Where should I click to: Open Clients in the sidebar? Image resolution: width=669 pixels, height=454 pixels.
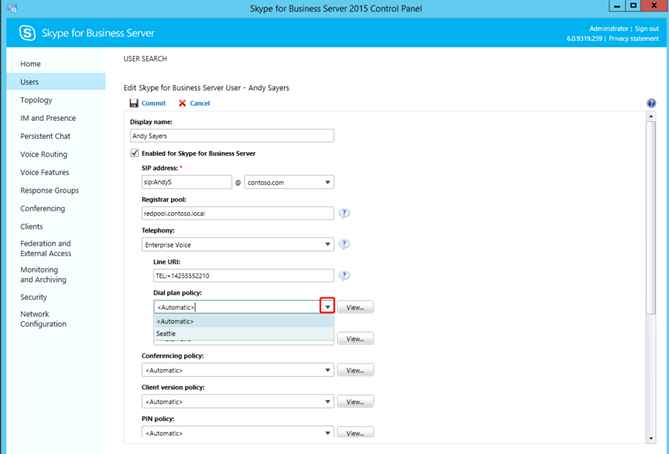pyautogui.click(x=32, y=227)
